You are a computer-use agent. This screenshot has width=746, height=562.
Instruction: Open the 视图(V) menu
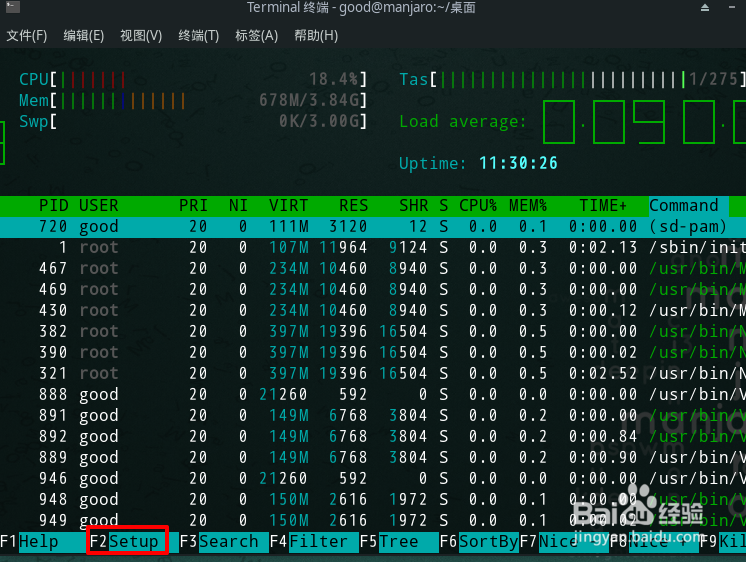141,36
